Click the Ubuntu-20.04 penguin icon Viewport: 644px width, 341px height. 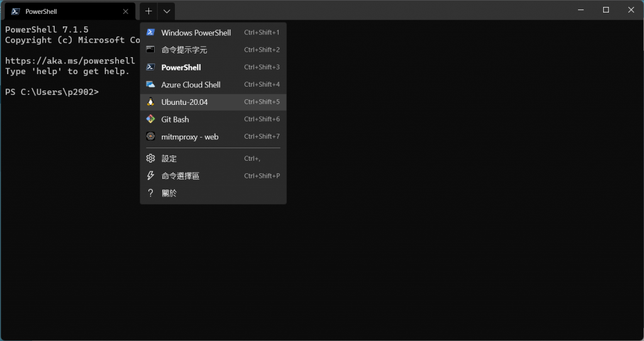pyautogui.click(x=150, y=102)
